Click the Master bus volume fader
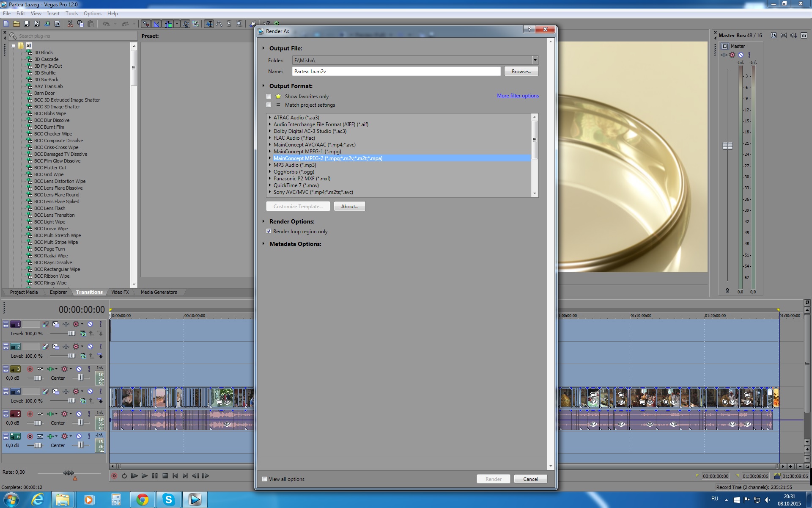 727,146
